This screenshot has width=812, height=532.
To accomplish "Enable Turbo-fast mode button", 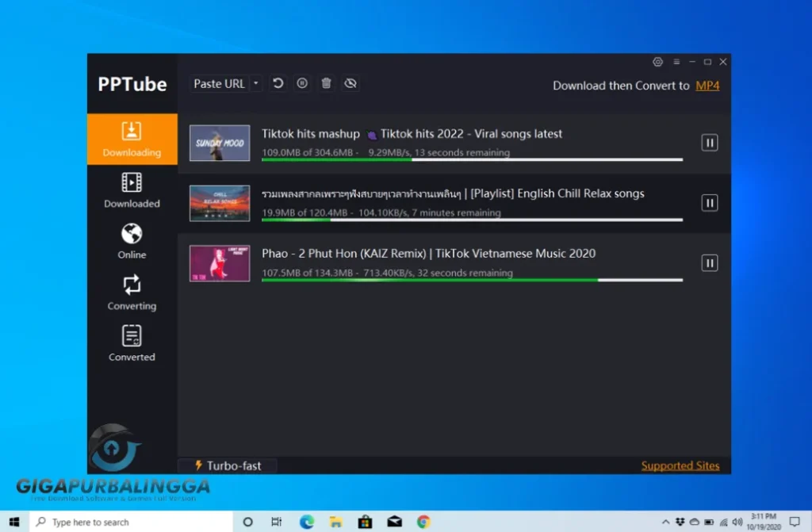I will point(227,465).
